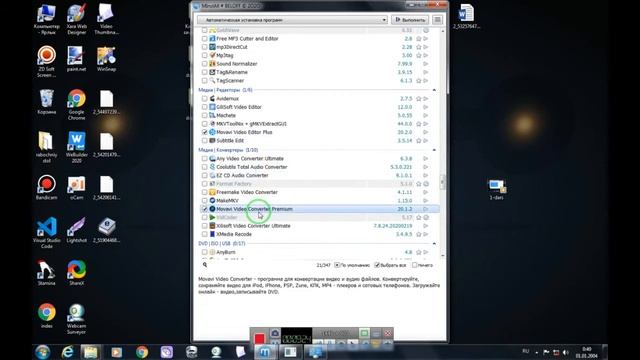
Task: Open Visual Studio Code desktop shortcut
Action: [x=47, y=233]
